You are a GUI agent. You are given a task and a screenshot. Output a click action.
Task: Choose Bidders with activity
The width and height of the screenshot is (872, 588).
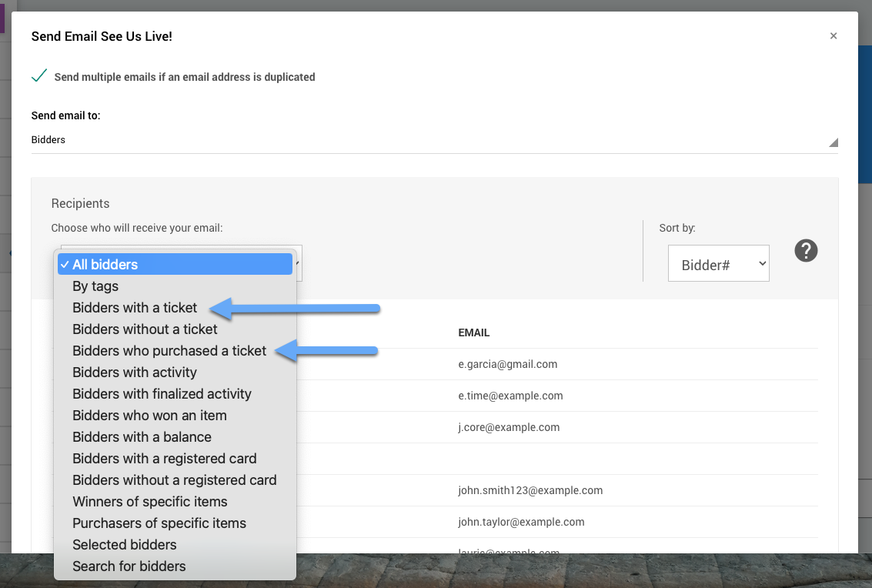pos(135,373)
